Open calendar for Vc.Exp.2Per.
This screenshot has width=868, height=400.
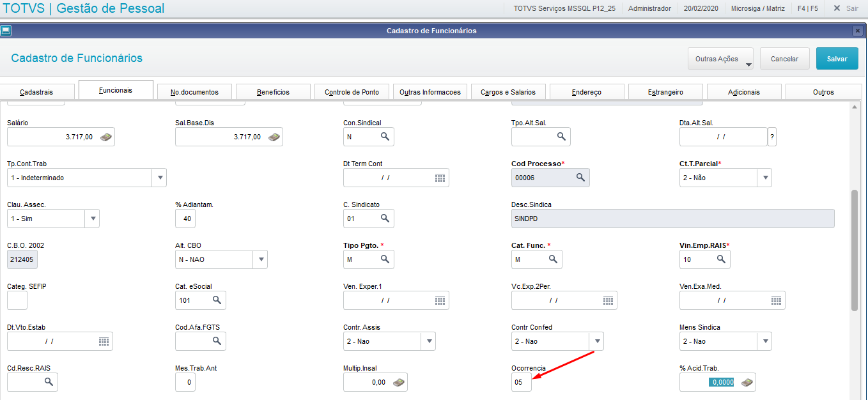click(608, 300)
